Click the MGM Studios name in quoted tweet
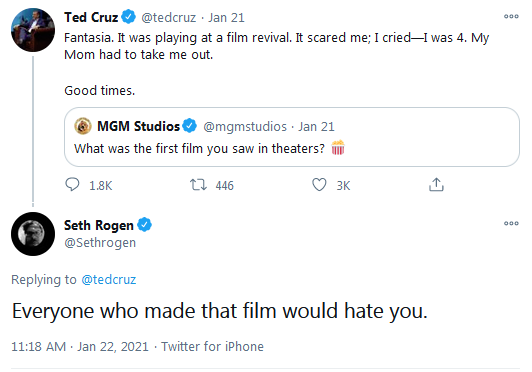 click(138, 126)
